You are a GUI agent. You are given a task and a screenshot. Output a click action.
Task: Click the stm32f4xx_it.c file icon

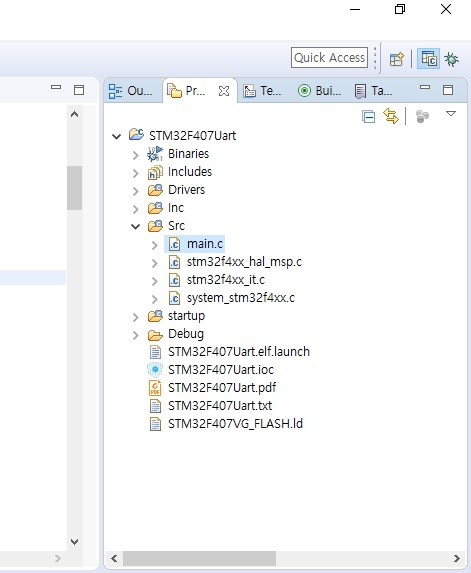[174, 280]
